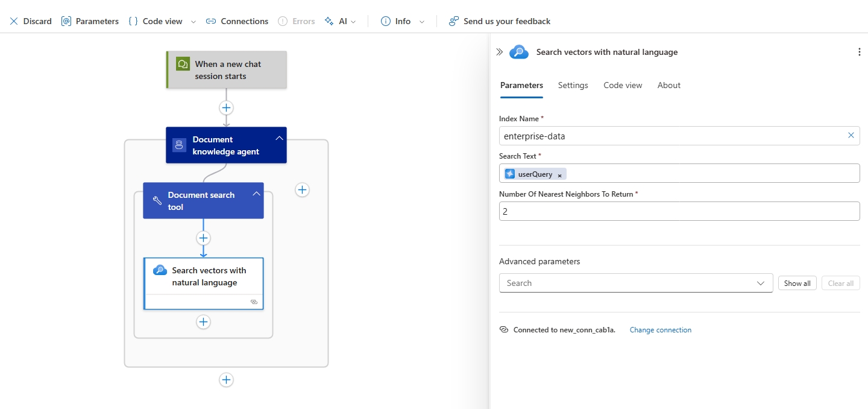
Task: Remove the userQuery token from Search Text
Action: [559, 174]
